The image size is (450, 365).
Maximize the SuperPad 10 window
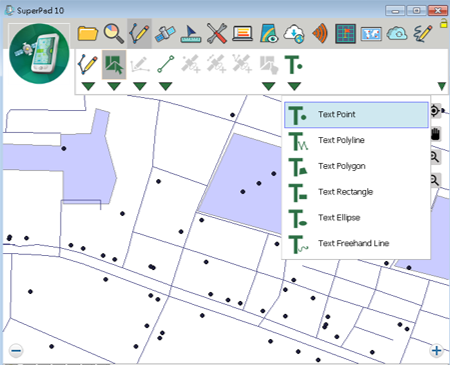[x=416, y=11]
